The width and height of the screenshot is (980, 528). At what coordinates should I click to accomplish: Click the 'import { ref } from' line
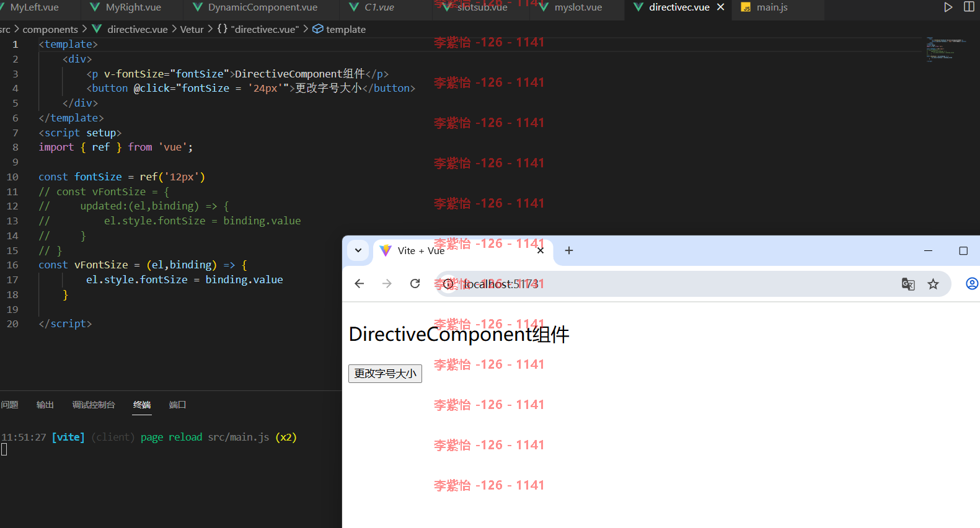tap(116, 147)
